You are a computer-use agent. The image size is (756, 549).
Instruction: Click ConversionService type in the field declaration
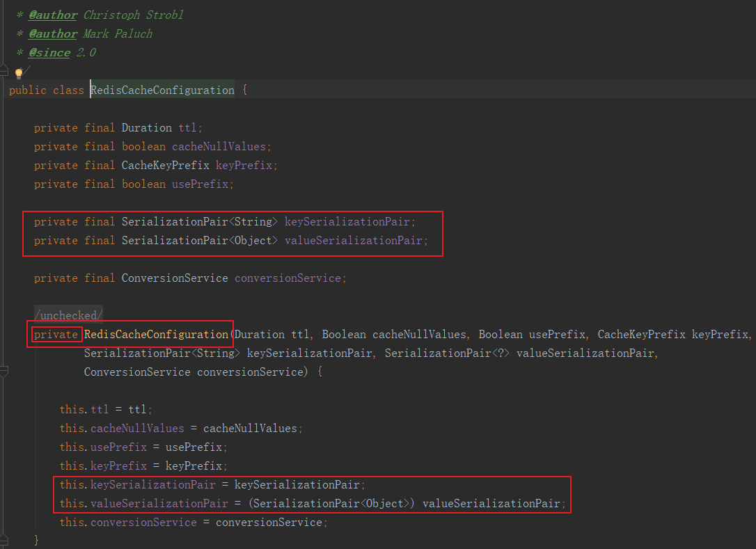[x=175, y=278]
